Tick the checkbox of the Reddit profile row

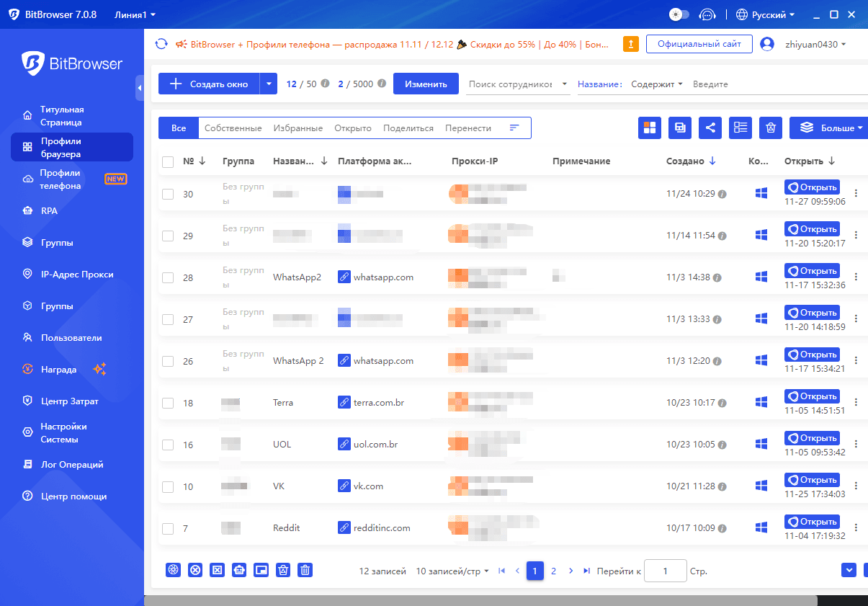pos(167,528)
